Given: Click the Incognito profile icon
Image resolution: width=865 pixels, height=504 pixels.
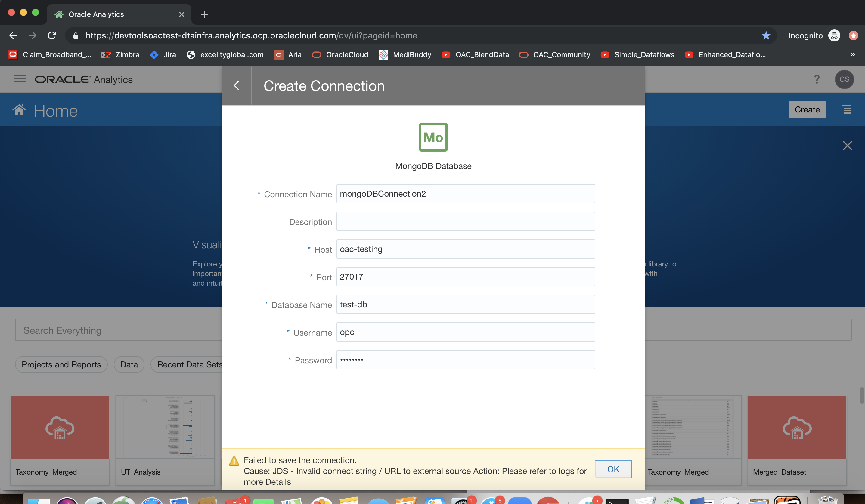Looking at the screenshot, I should tap(834, 35).
